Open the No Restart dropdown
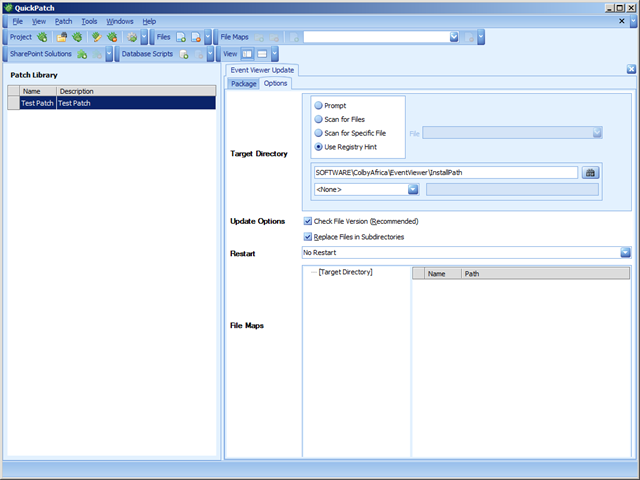640x480 pixels. [624, 253]
